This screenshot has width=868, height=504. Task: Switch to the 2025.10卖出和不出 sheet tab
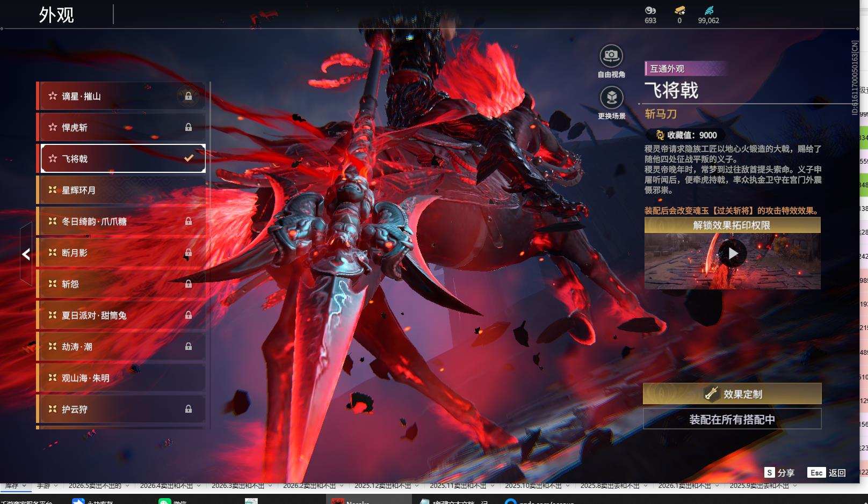tap(533, 486)
